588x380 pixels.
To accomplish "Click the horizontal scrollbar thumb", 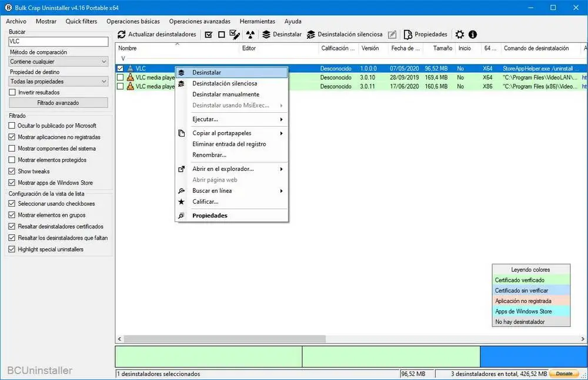I will pyautogui.click(x=225, y=339).
